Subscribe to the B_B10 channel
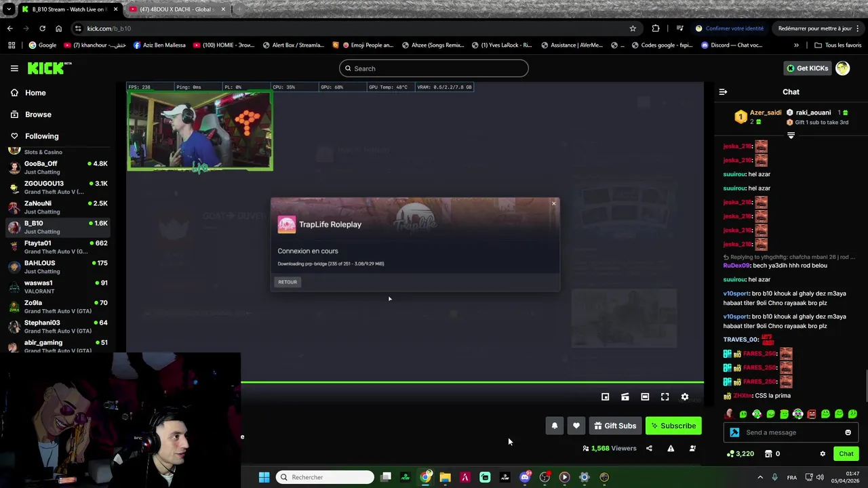868x488 pixels. [673, 426]
